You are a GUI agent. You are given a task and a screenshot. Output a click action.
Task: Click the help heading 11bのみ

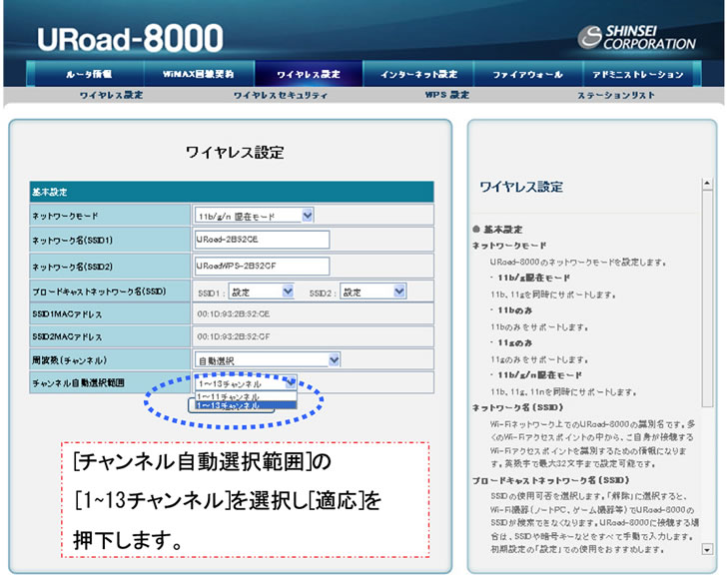[x=514, y=310]
